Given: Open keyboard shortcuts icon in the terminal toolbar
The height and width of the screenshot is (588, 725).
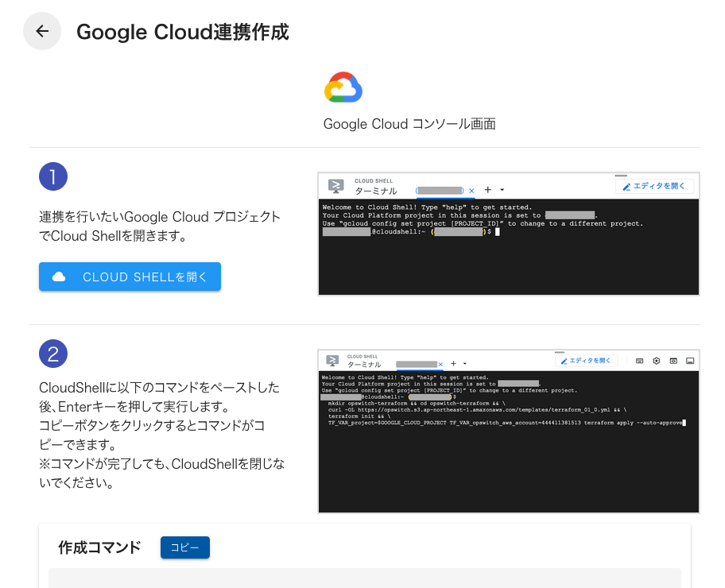Looking at the screenshot, I should tap(639, 361).
